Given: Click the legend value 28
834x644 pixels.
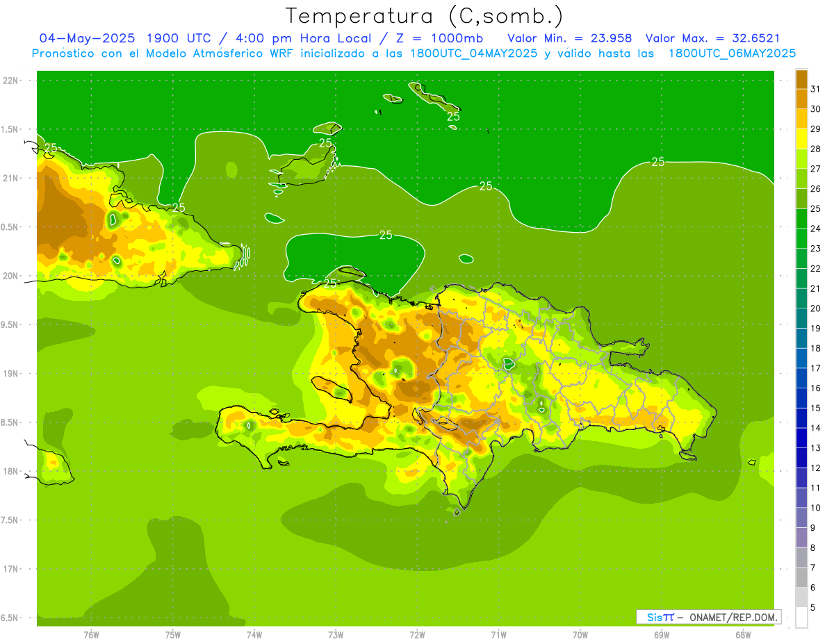Looking at the screenshot, I should [x=816, y=149].
